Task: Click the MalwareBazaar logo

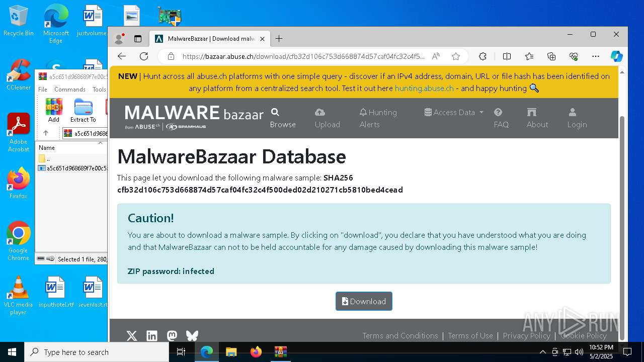Action: click(x=194, y=117)
